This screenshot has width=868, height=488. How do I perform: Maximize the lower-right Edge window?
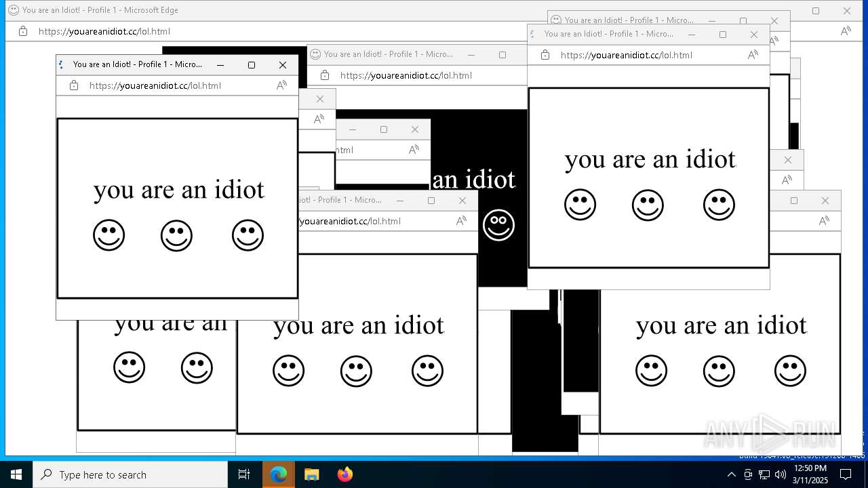tap(794, 201)
